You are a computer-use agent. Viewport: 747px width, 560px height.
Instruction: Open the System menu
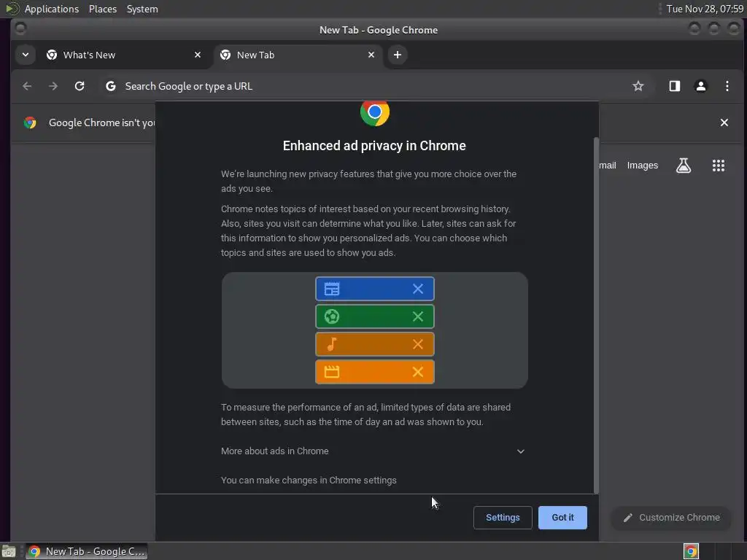point(142,9)
